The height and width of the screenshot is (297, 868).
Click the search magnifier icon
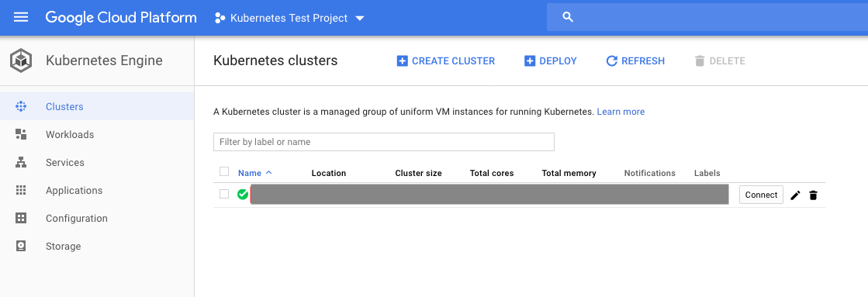(x=567, y=17)
